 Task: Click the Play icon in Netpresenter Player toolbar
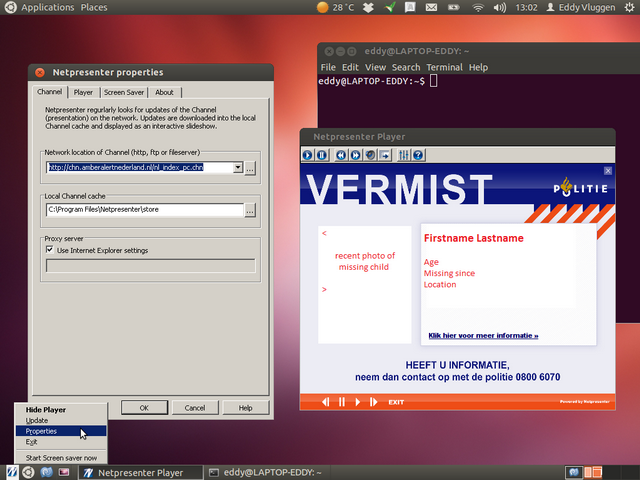click(307, 155)
